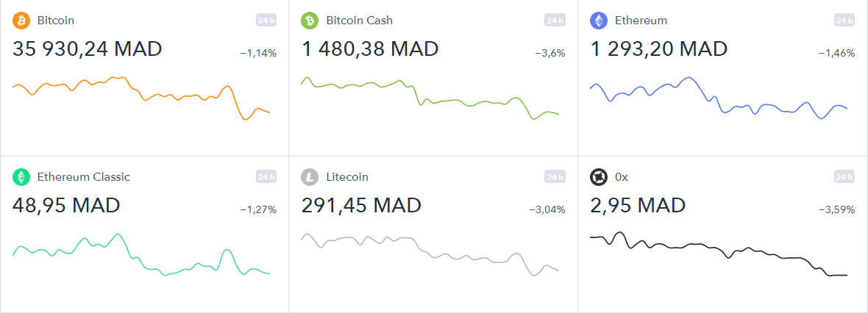Toggle the 24 h badge on Bitcoin card
The width and height of the screenshot is (868, 313).
click(266, 21)
